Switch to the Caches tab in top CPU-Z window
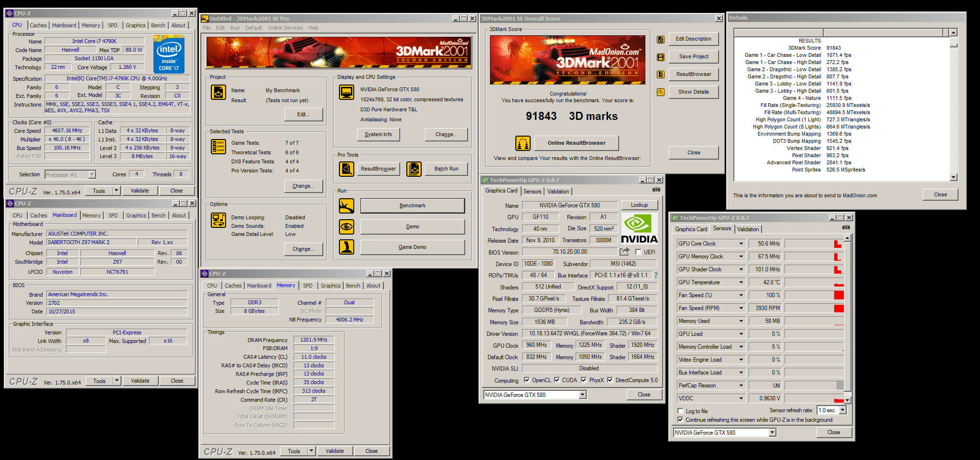 coord(38,25)
